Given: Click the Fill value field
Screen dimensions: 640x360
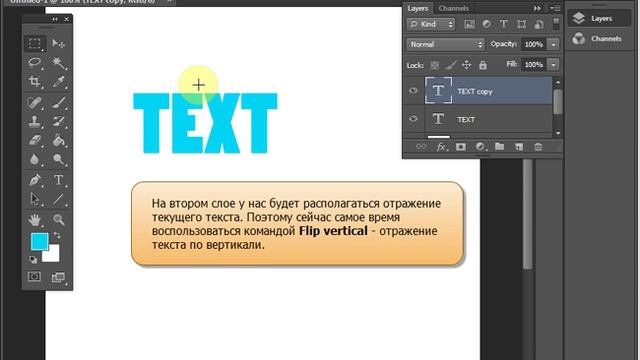Looking at the screenshot, I should coord(534,64).
